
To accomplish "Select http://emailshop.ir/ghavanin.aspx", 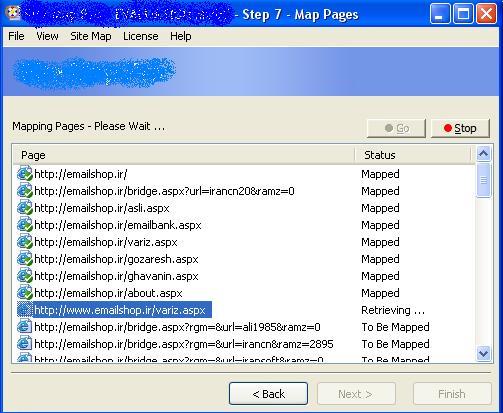I will click(116, 276).
